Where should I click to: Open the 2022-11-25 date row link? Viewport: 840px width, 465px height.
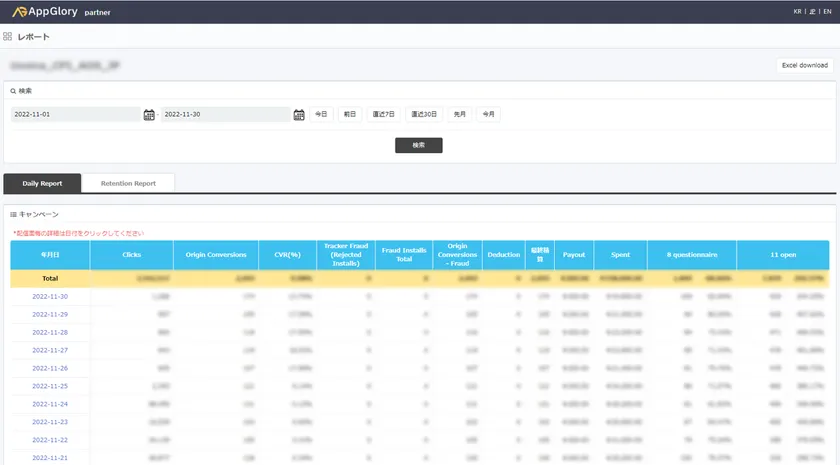pos(50,386)
